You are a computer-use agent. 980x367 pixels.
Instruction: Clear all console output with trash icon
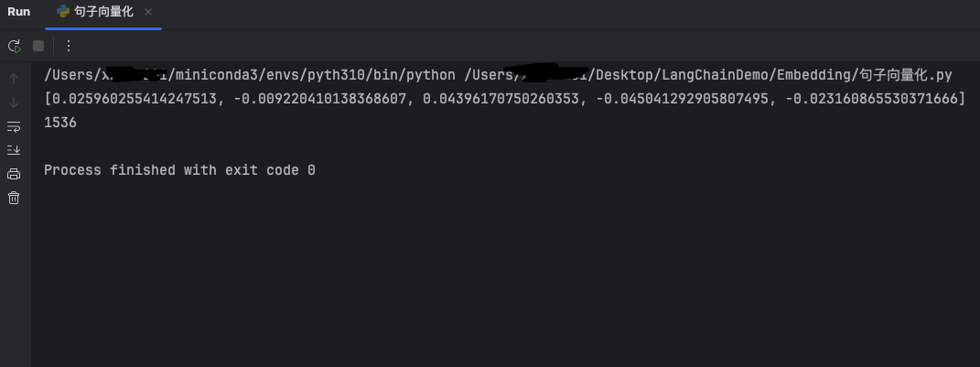click(14, 198)
